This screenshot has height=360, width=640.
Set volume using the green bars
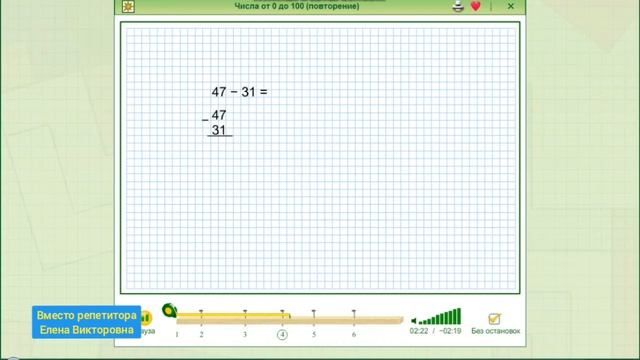coord(440,317)
